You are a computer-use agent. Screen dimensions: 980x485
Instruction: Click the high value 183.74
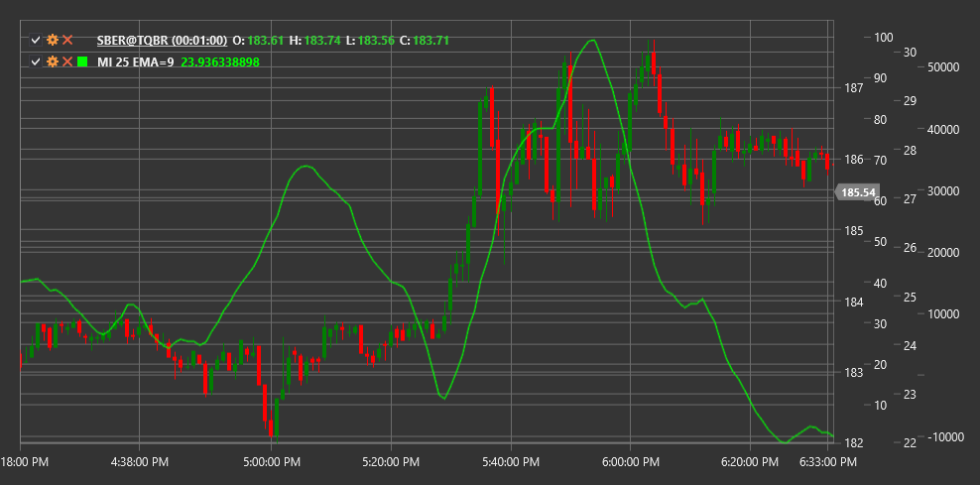pyautogui.click(x=322, y=41)
